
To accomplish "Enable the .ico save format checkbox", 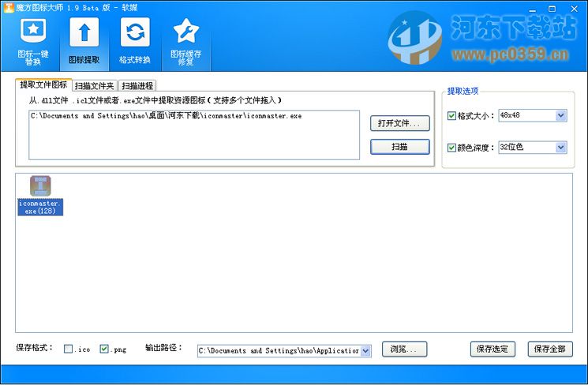I will [x=68, y=349].
